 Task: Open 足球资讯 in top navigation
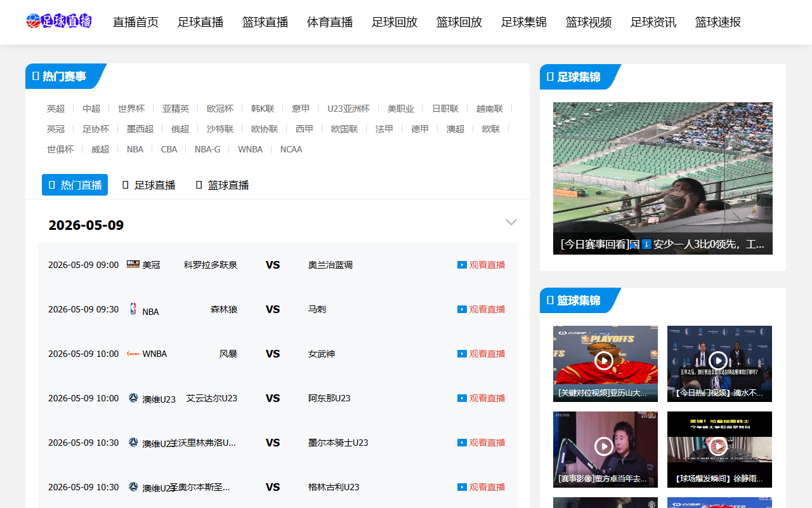click(x=653, y=22)
